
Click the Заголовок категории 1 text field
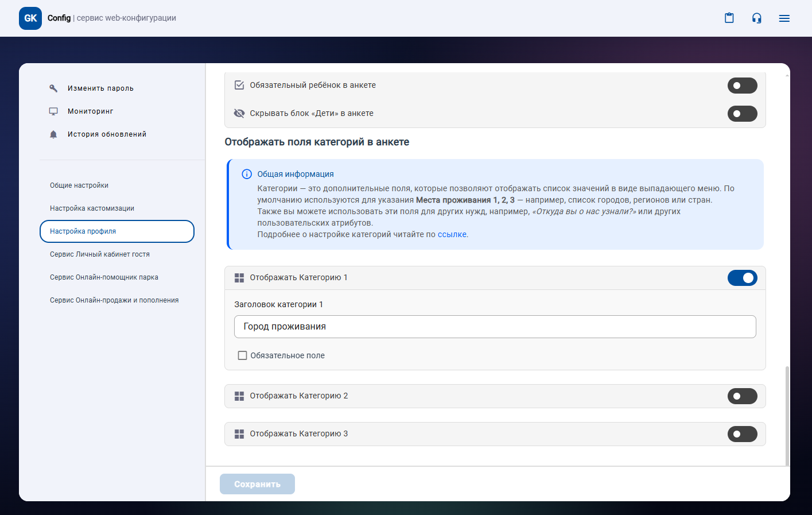[495, 327]
